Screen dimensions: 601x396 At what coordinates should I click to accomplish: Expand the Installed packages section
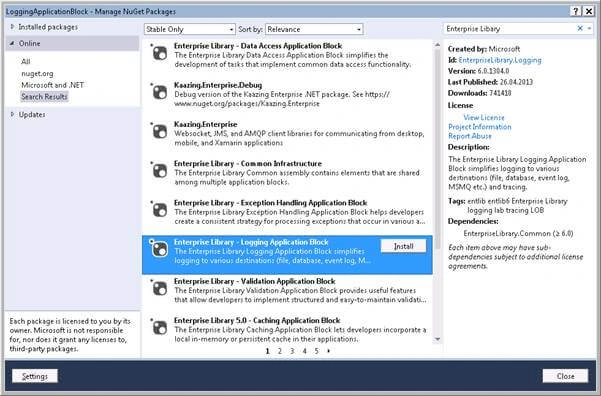click(12, 27)
